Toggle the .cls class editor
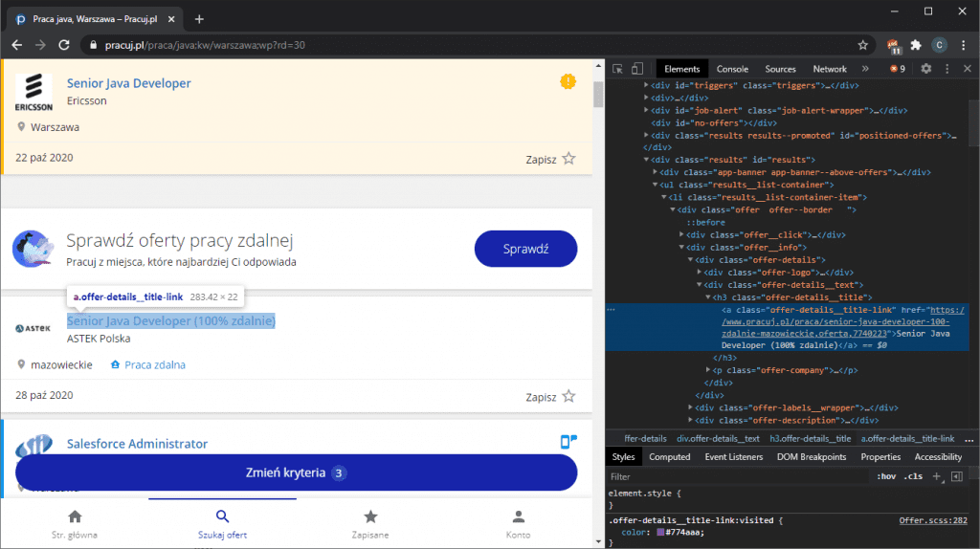 [x=913, y=476]
